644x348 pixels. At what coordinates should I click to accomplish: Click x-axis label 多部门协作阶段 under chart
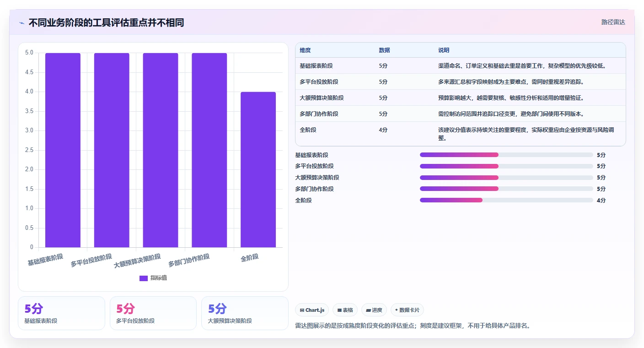(189, 261)
